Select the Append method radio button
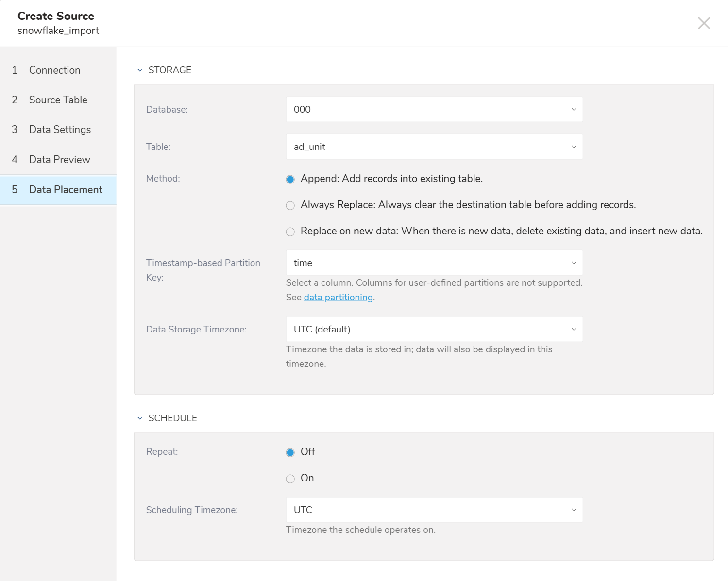This screenshot has height=581, width=728. click(x=290, y=180)
